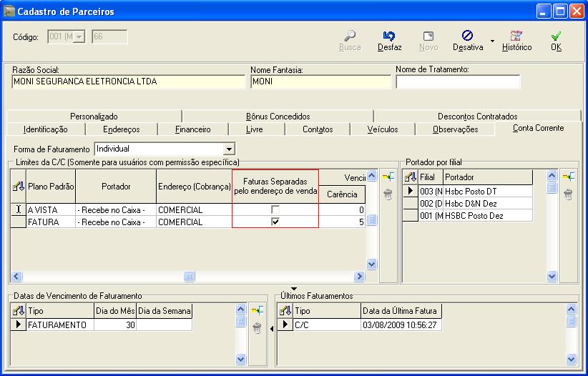Click the Dia do Mês column header
Viewport: 588px width, 376px height.
(x=115, y=311)
